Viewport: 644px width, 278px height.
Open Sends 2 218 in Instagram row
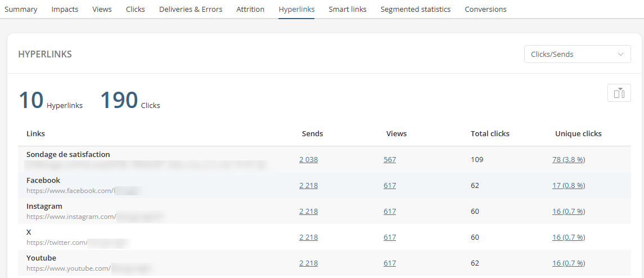308,212
